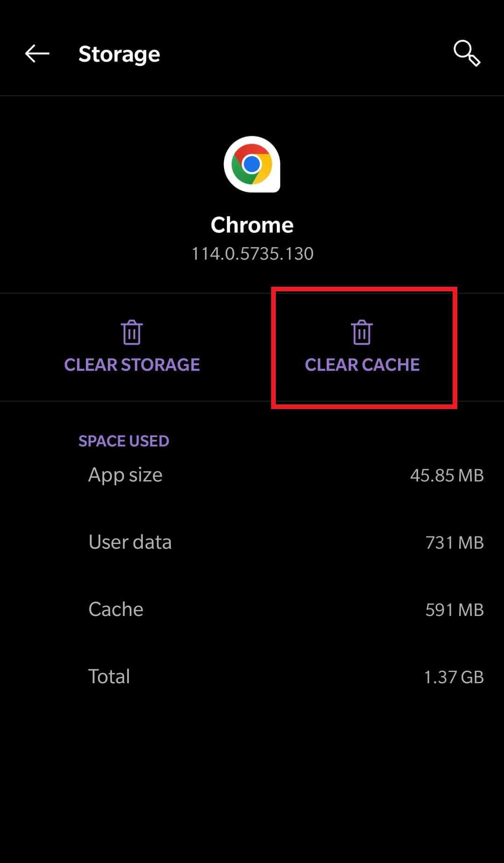
Task: Select the User data row
Action: 130,542
